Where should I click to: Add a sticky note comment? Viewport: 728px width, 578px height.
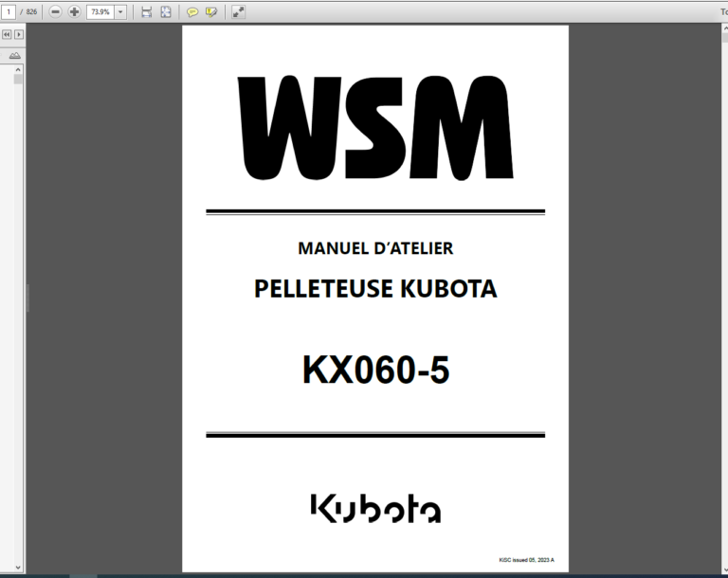click(x=191, y=12)
